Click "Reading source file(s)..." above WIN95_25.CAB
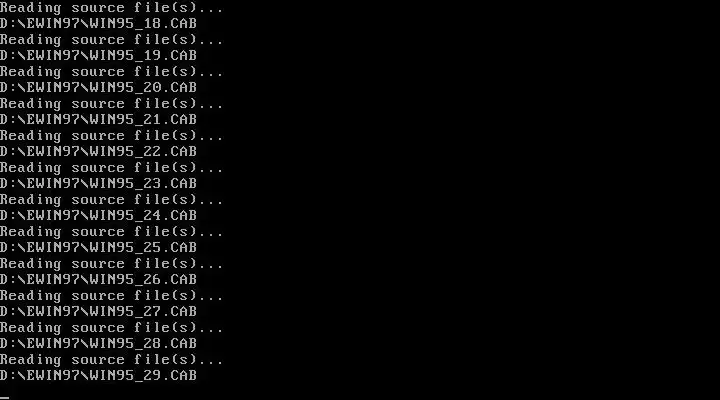The width and height of the screenshot is (720, 400). pos(112,232)
